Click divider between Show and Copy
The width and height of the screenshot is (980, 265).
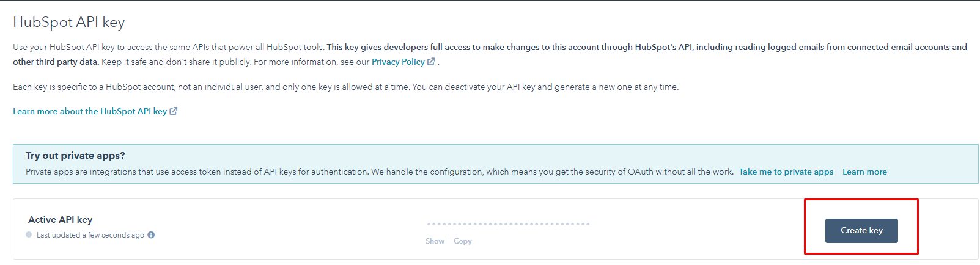pos(449,241)
